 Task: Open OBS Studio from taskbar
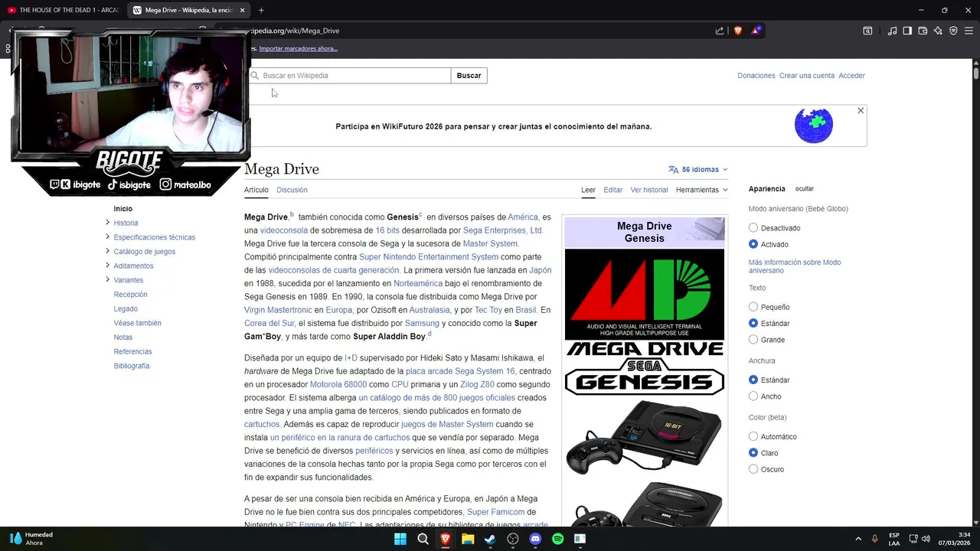pyautogui.click(x=513, y=539)
